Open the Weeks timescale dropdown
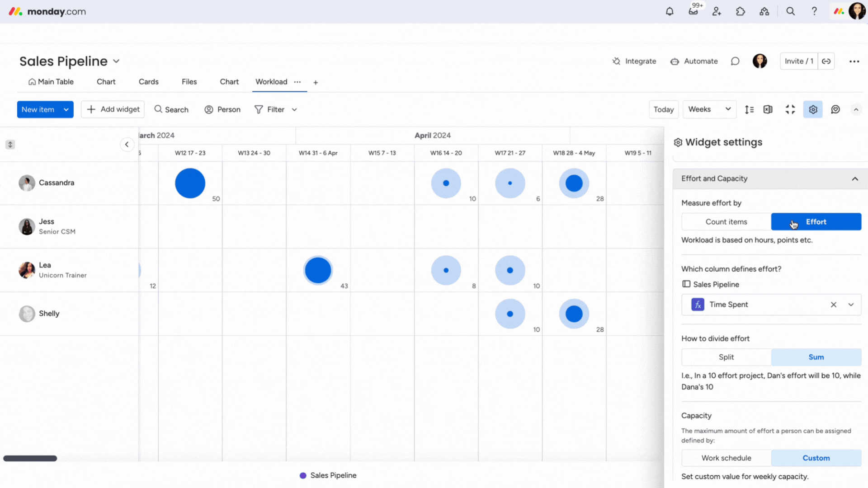The width and height of the screenshot is (868, 488). [x=709, y=109]
